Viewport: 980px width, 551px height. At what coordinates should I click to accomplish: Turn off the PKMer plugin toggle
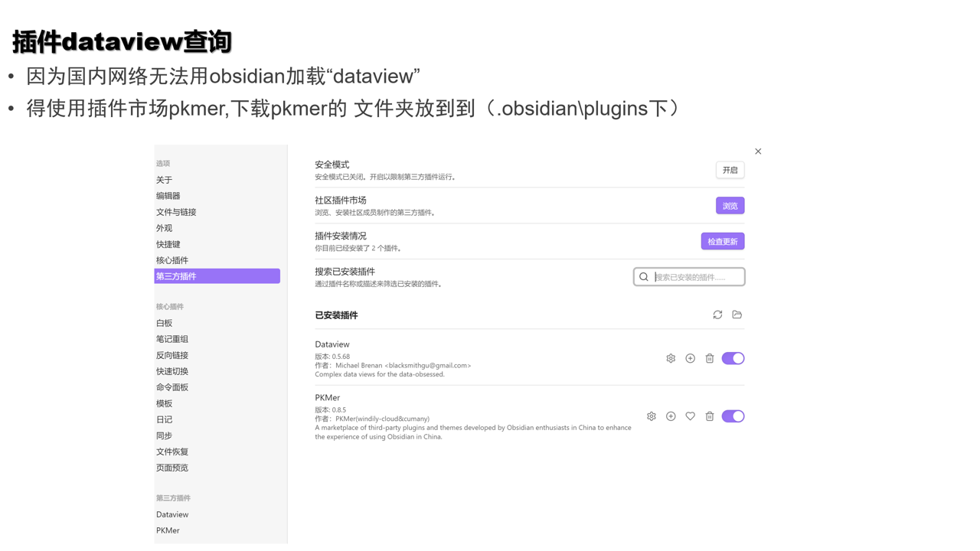pyautogui.click(x=733, y=416)
